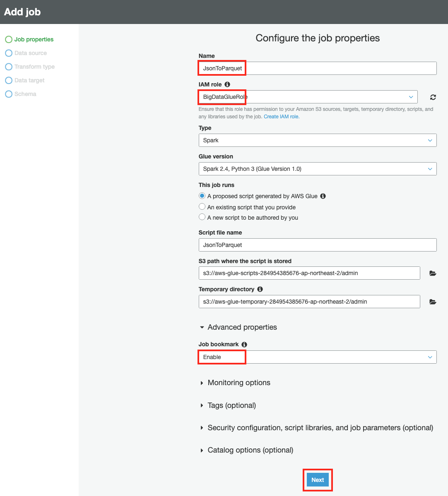Select 'A proposed script generated by AWS Glue'

pos(202,196)
